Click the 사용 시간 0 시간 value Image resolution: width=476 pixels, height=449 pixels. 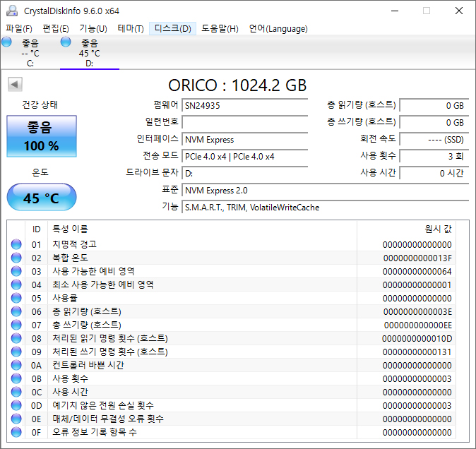tap(434, 174)
